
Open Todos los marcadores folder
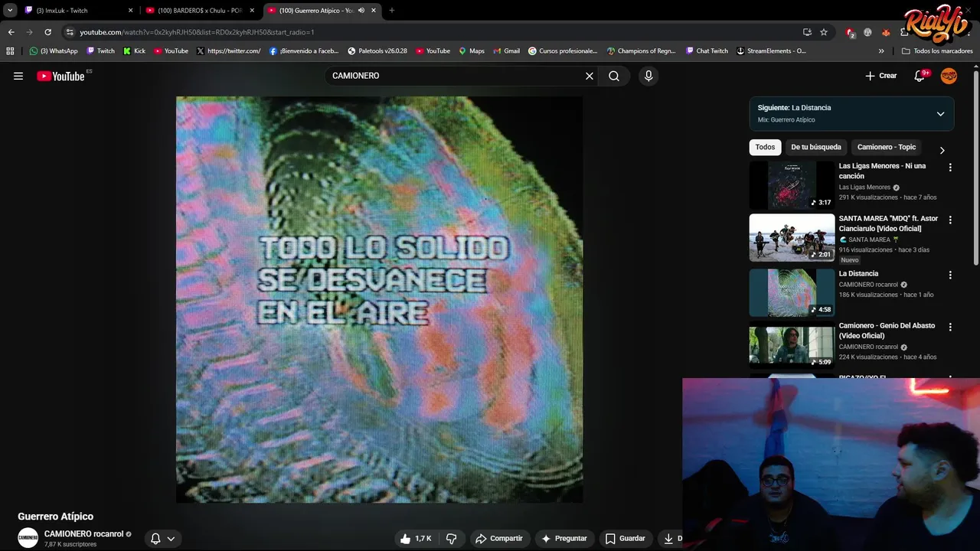[937, 51]
